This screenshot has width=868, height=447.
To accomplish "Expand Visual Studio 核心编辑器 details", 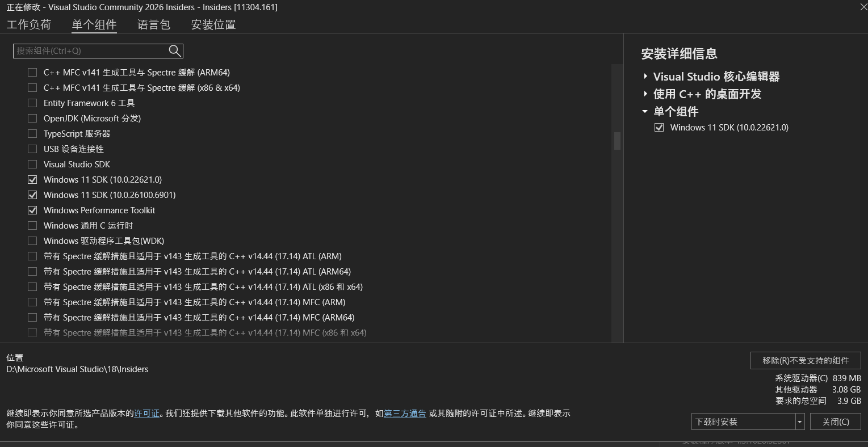I will coord(645,76).
